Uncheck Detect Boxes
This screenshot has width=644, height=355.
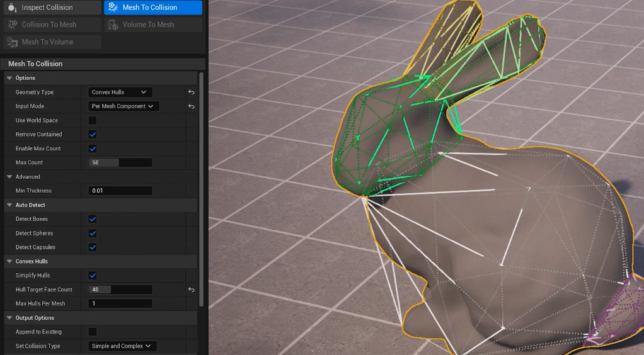tap(93, 219)
